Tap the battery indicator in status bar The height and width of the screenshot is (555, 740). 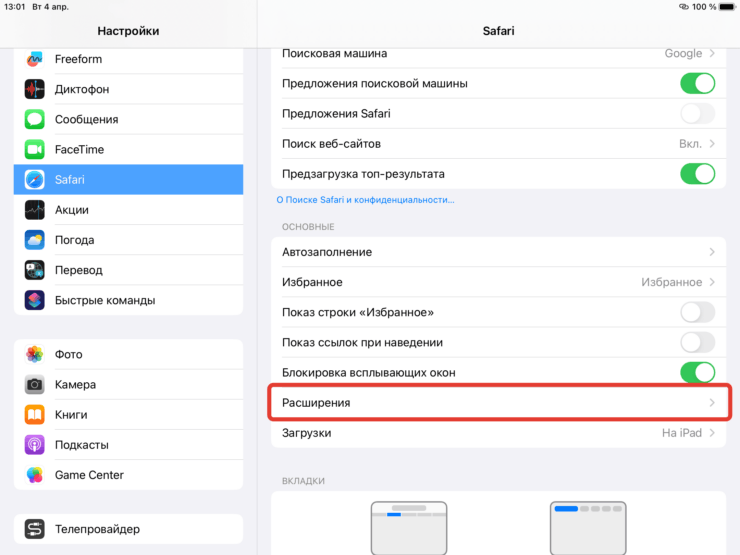[727, 7]
